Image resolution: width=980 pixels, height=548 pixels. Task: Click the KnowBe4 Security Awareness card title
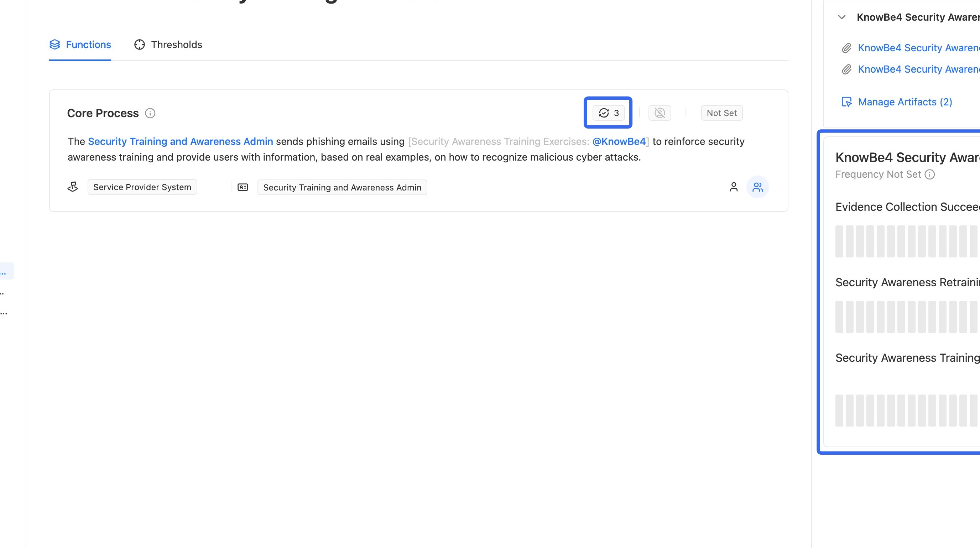point(908,157)
